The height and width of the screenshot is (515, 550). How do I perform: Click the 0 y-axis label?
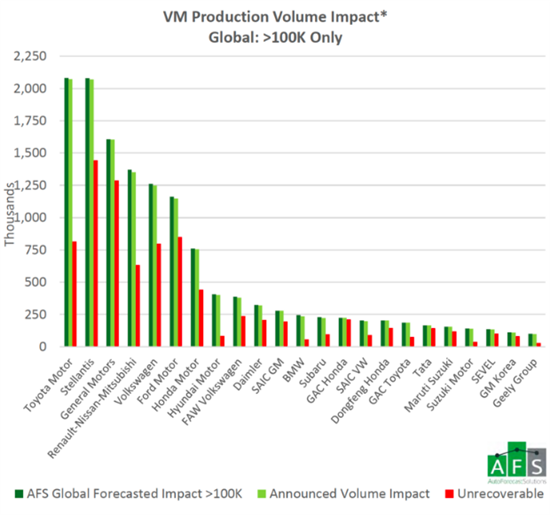(42, 347)
